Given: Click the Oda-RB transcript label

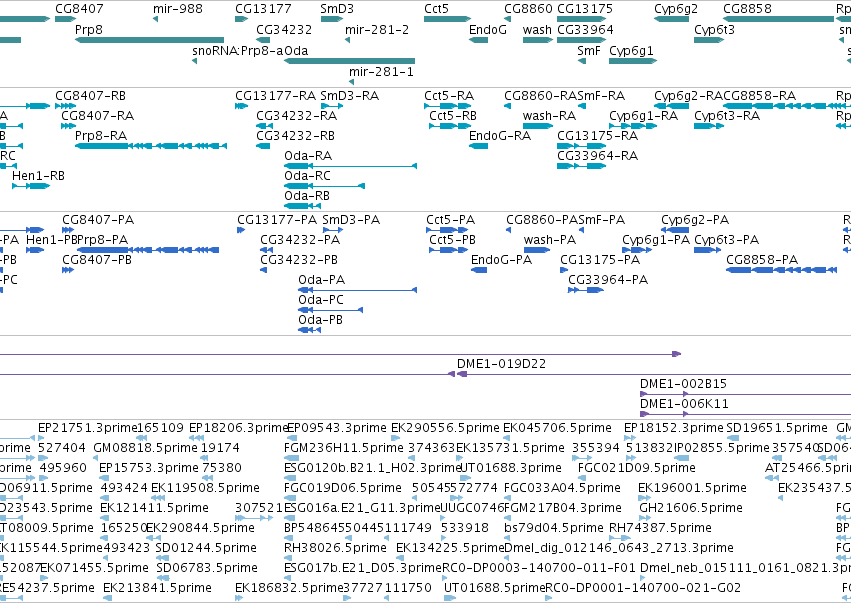Looking at the screenshot, I should click(x=307, y=195).
